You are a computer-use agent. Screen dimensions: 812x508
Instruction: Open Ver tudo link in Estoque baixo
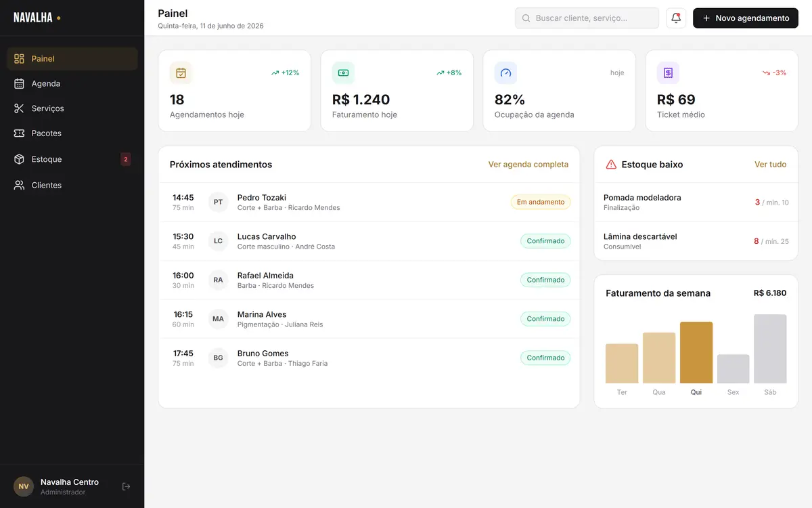point(771,165)
